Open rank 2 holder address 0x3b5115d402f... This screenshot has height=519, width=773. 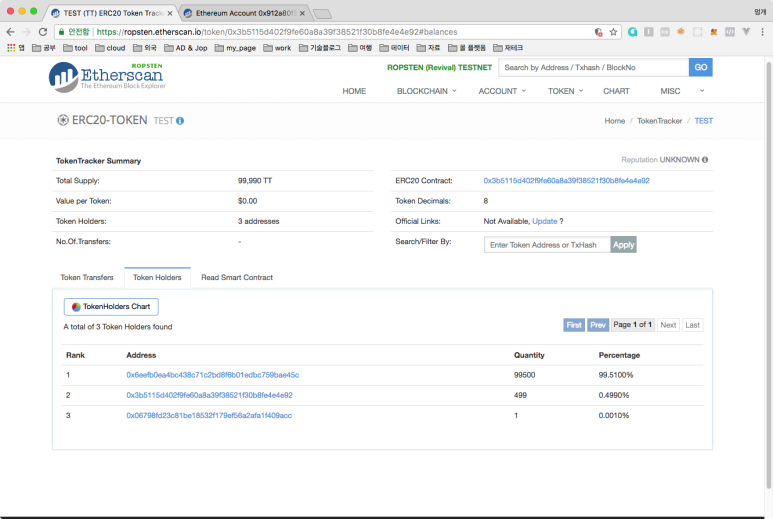pos(210,395)
